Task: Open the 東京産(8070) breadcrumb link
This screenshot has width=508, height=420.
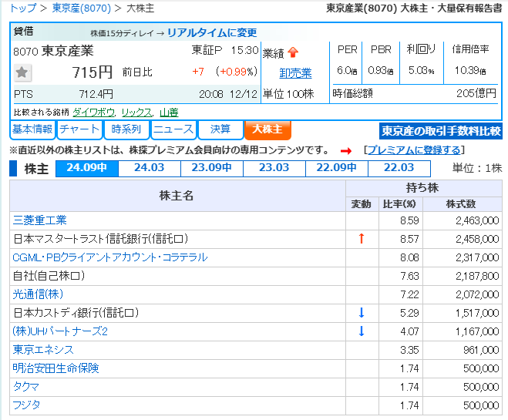Action: coord(82,8)
